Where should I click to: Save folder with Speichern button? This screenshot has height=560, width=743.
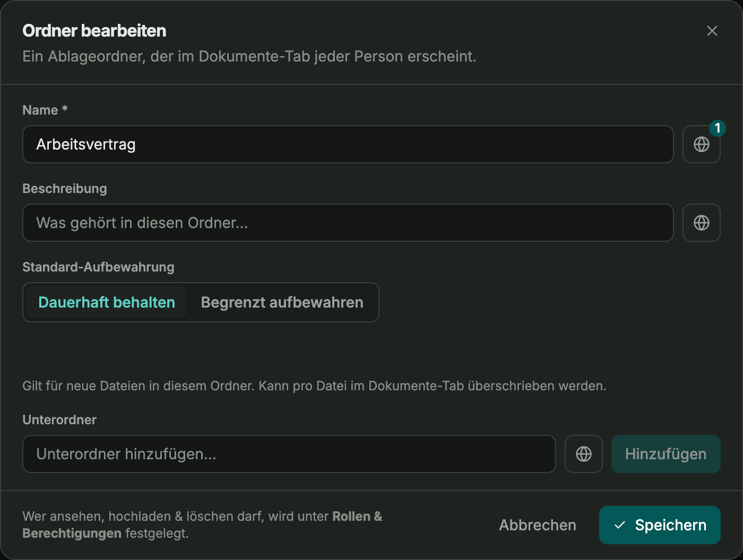coord(660,525)
